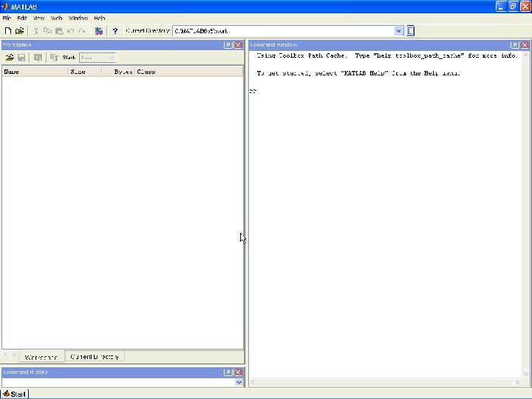Open the File menu
The image size is (532, 399).
tap(7, 18)
